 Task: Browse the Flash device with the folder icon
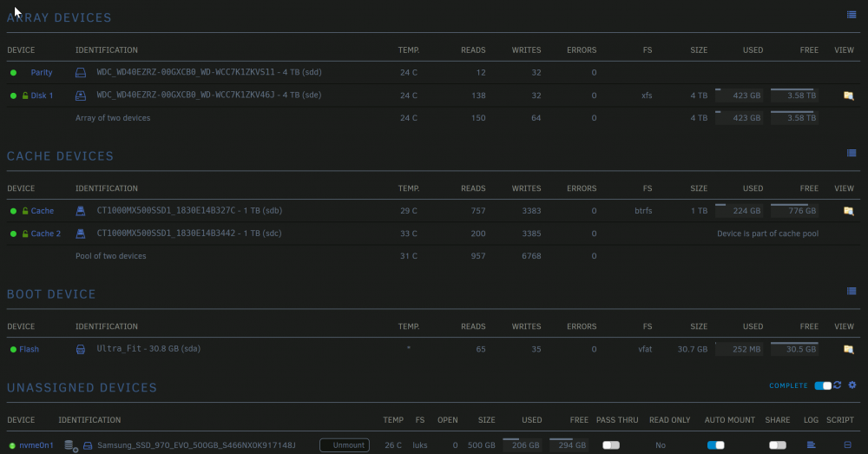[x=848, y=349]
